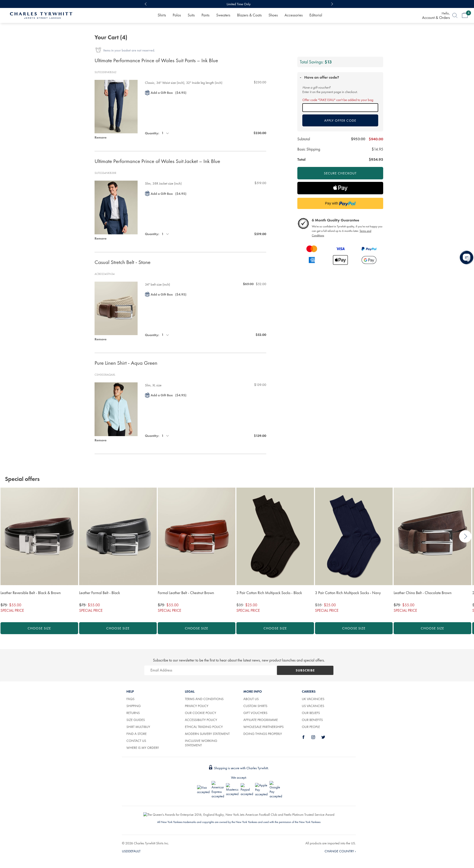
Task: Remove the Pure Linen Shirt from cart
Action: point(100,440)
